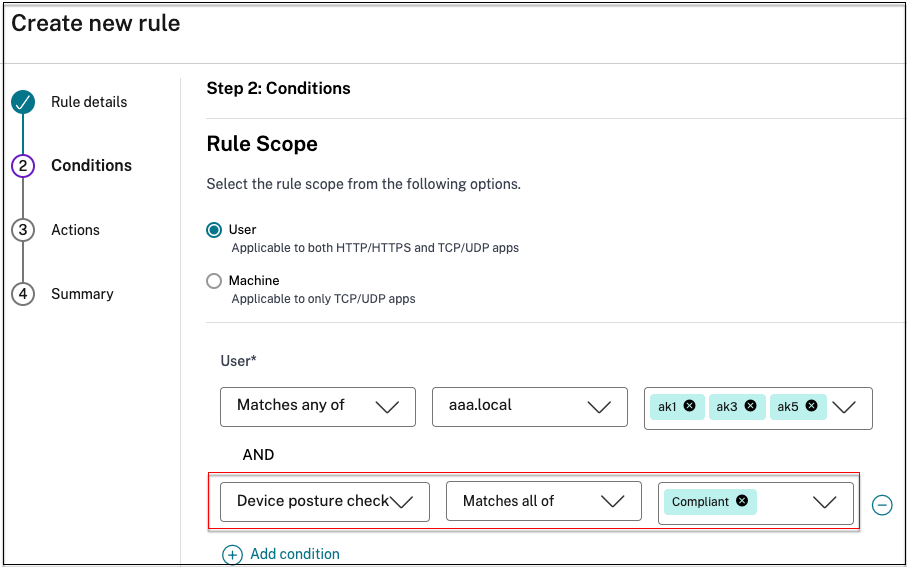907x567 pixels.
Task: Go to the Rule details step
Action: tap(89, 102)
